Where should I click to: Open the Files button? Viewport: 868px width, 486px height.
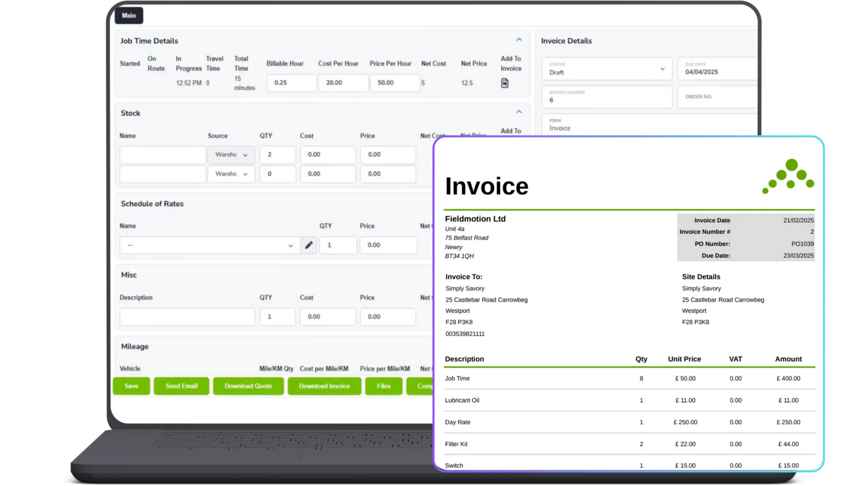click(383, 386)
